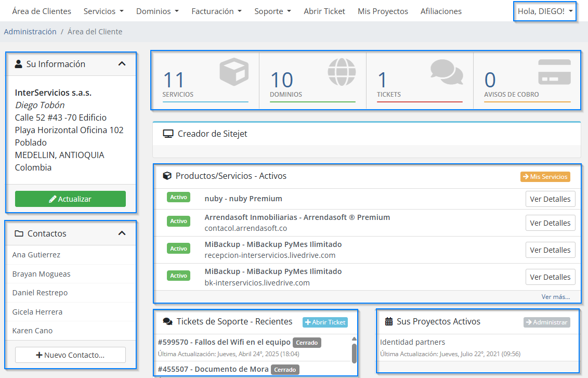Select Afiliaciones in the top menu
This screenshot has height=378, width=588.
[441, 11]
